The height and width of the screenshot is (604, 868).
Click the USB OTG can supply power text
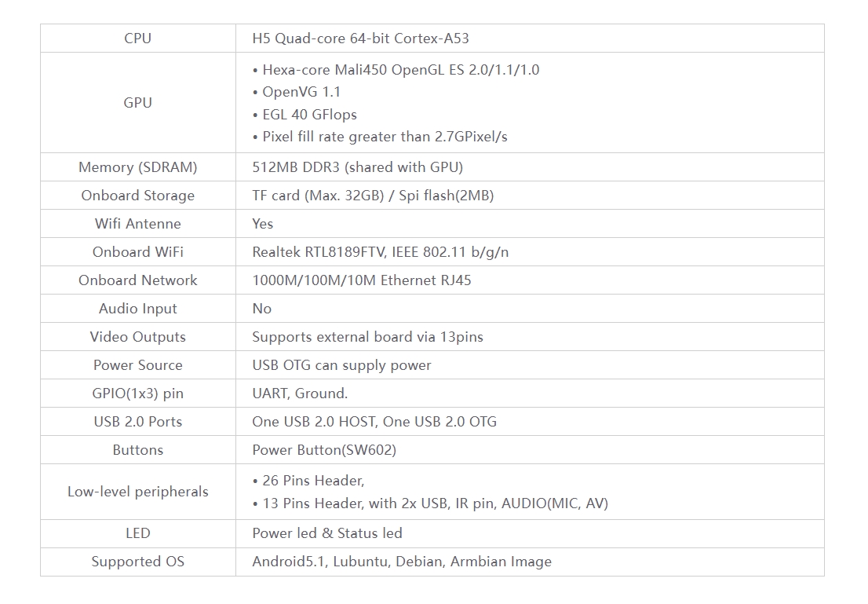tap(341, 364)
